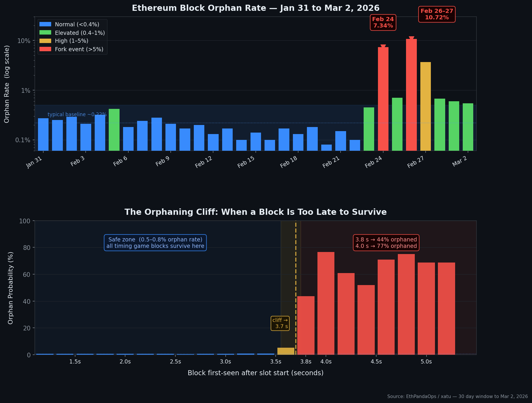532x403 pixels.
Task: Click the 'typical baseline' label text
Action: [77, 114]
